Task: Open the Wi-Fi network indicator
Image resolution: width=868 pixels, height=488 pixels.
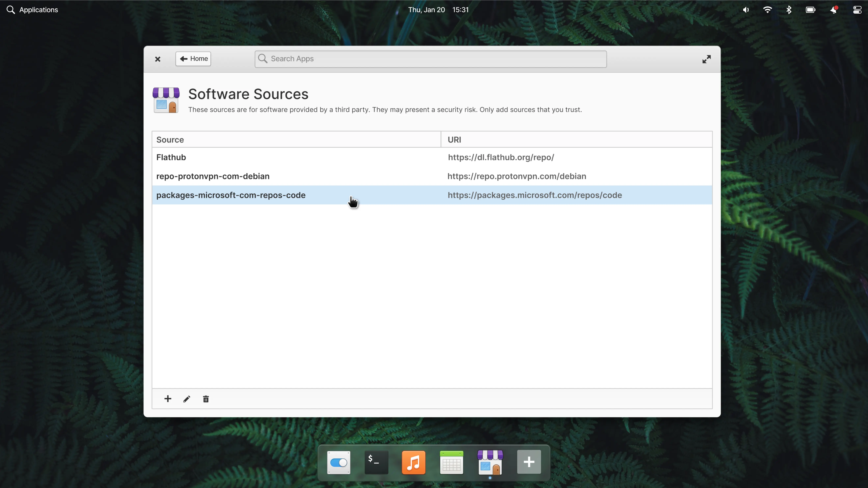Action: pyautogui.click(x=767, y=10)
